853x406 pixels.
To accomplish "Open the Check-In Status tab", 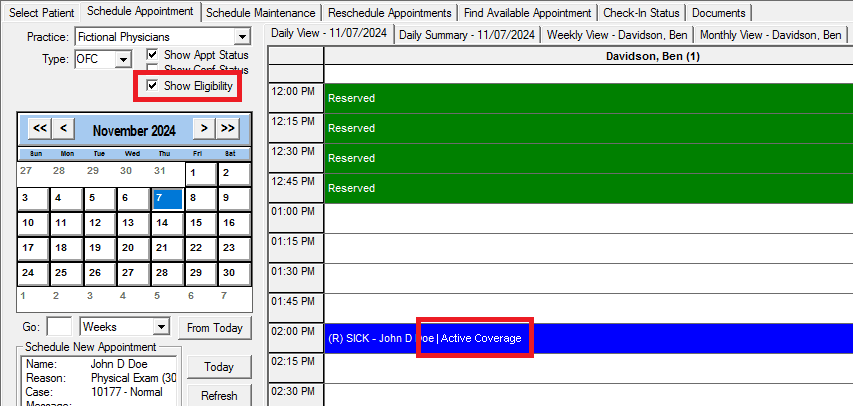I will [x=641, y=13].
